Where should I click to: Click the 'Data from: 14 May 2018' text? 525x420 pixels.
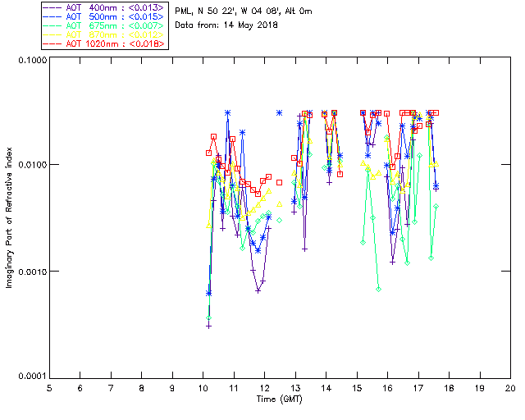point(226,25)
